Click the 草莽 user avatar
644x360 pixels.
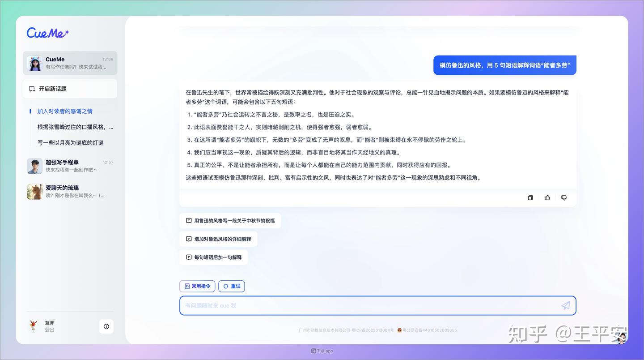pos(34,326)
